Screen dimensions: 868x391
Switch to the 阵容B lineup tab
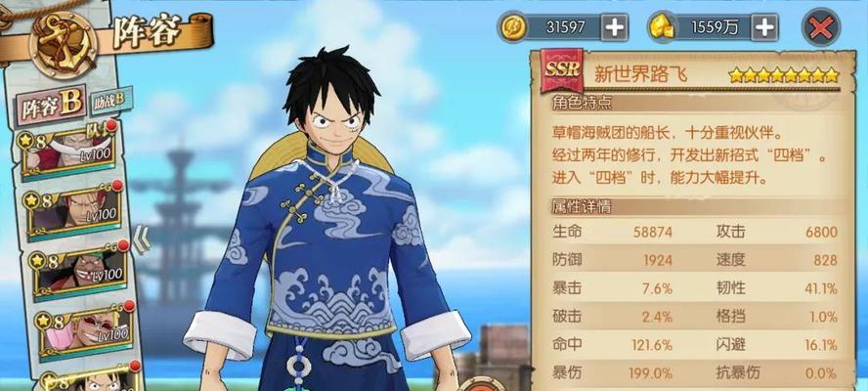tap(51, 106)
